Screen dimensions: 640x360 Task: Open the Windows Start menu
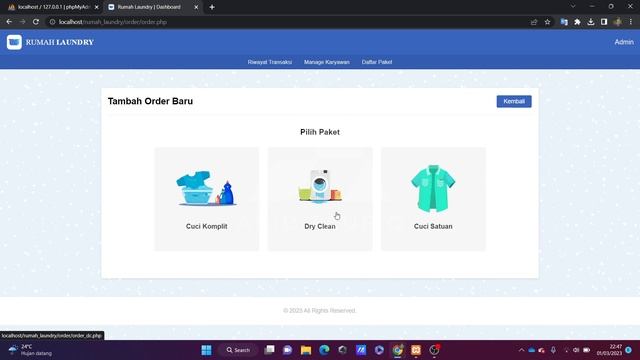point(207,350)
